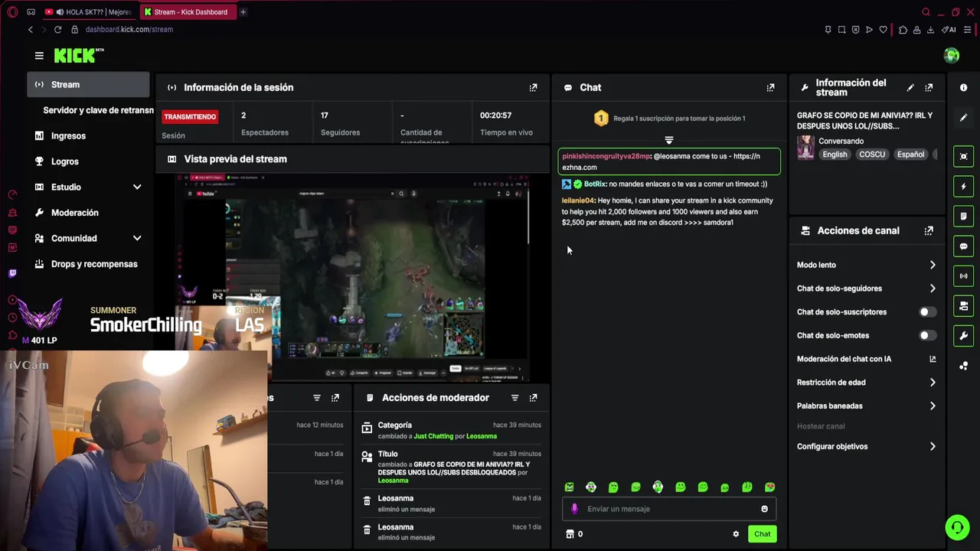Pop out the Acciones de moderador panel

click(534, 398)
